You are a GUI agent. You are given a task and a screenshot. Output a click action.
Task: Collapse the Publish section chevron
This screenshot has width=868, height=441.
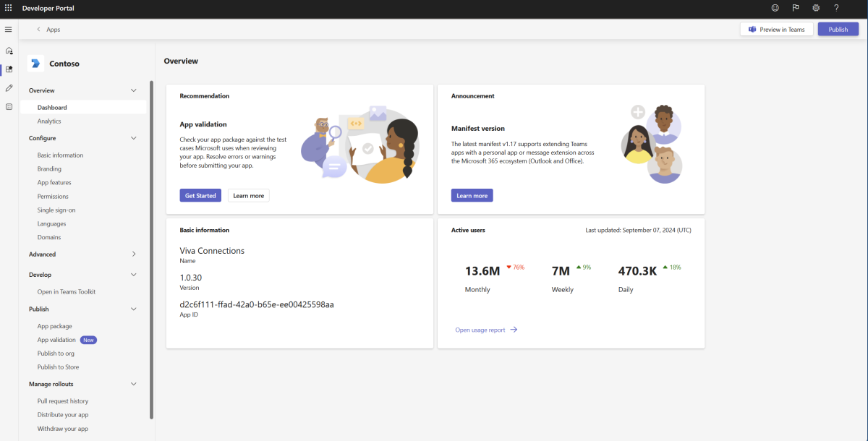(x=133, y=309)
